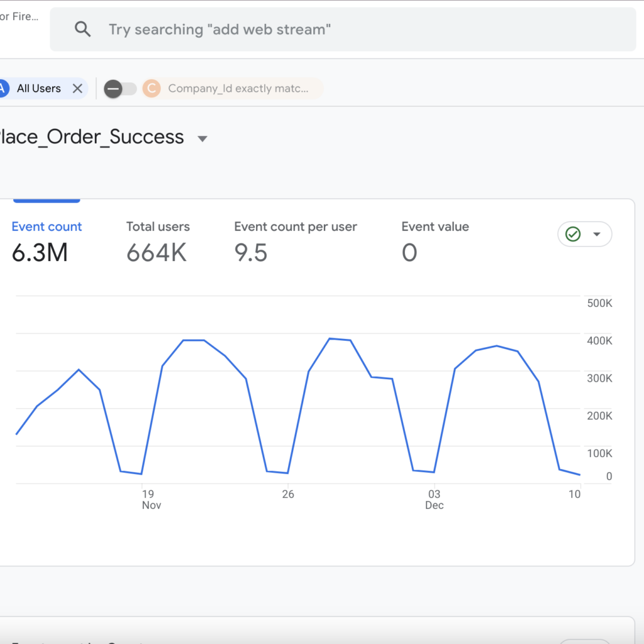Click the green data quality checkmark icon
644x644 pixels.
pos(573,234)
